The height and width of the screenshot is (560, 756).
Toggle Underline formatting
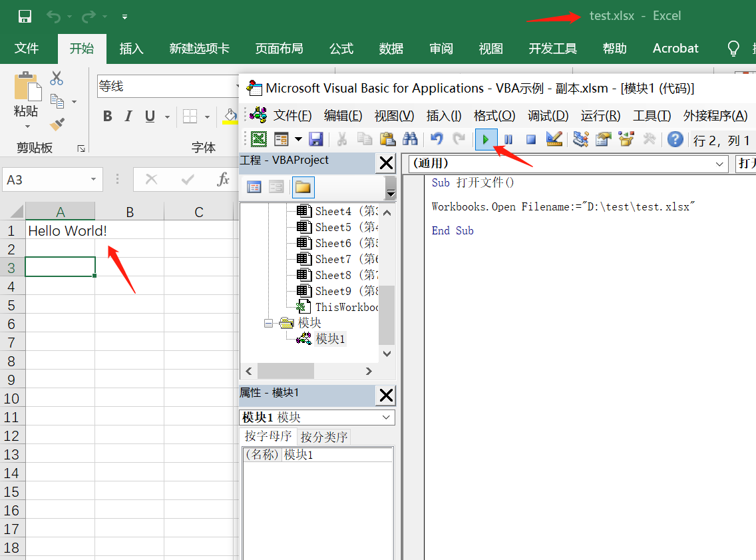click(x=150, y=117)
